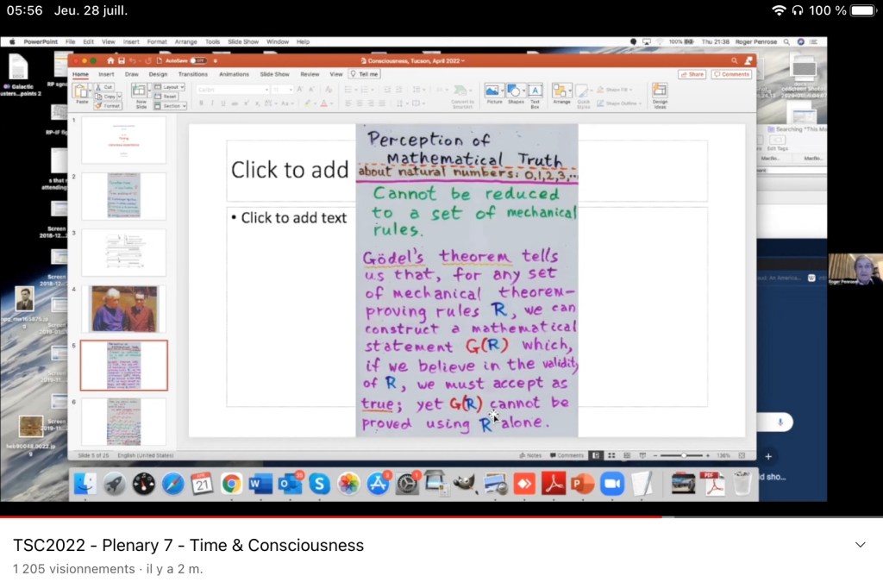Viewport: 883px width, 588px height.
Task: Insert a Text Box from ribbon
Action: coord(535,92)
